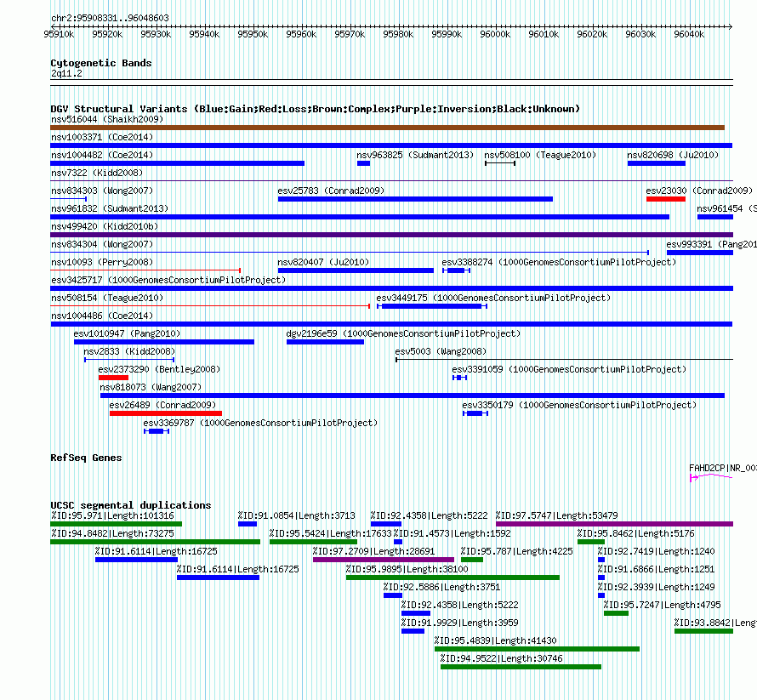Click the nsv820698 (Ju2010) label
Image resolution: width=757 pixels, height=700 pixels.
673,155
